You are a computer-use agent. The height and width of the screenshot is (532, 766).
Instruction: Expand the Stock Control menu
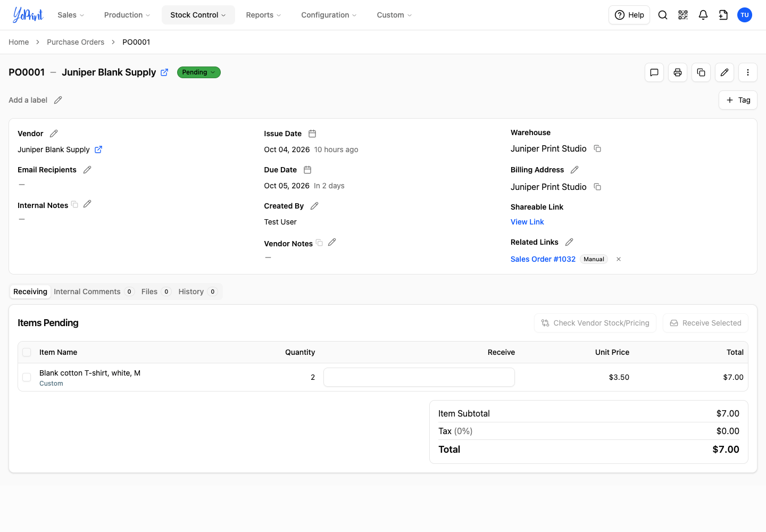[x=198, y=15]
